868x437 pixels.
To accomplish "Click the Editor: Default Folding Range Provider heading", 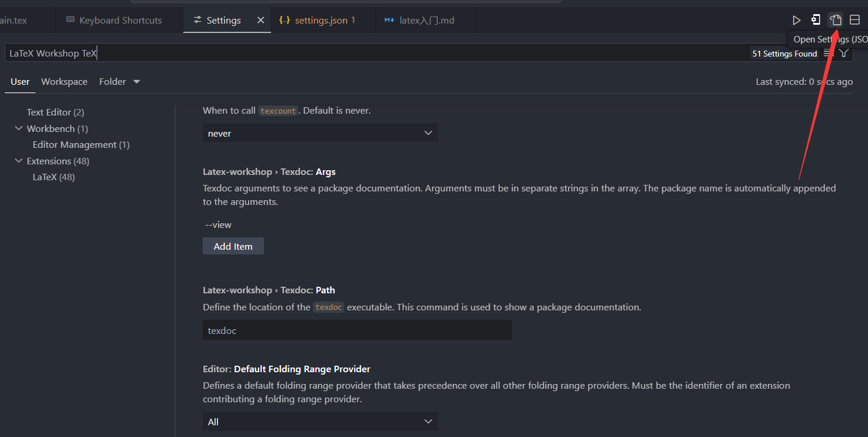I will (286, 369).
